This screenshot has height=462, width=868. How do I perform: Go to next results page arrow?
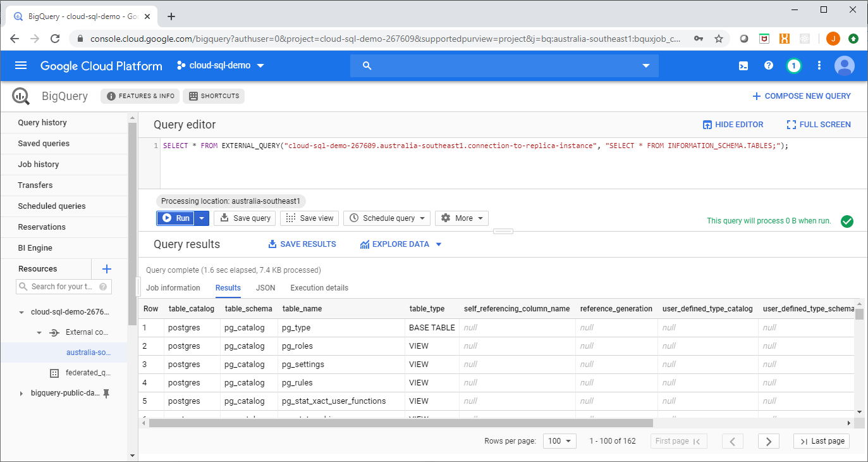(x=768, y=441)
